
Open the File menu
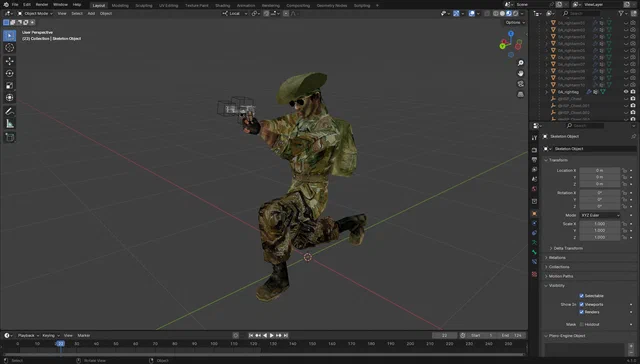click(x=15, y=4)
